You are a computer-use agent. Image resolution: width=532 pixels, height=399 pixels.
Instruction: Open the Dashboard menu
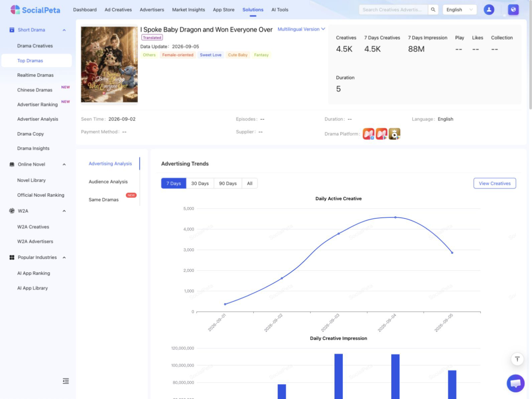(85, 10)
